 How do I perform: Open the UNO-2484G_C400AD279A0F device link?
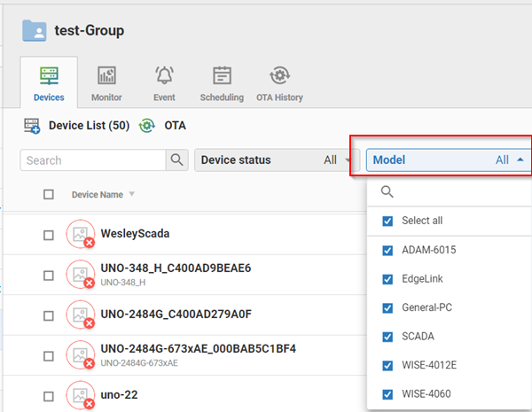(x=176, y=315)
